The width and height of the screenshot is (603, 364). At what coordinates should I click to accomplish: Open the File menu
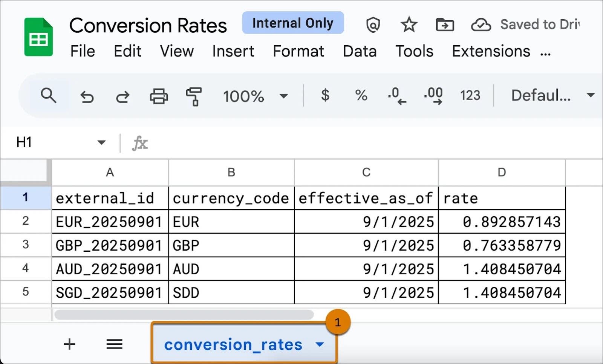(83, 51)
